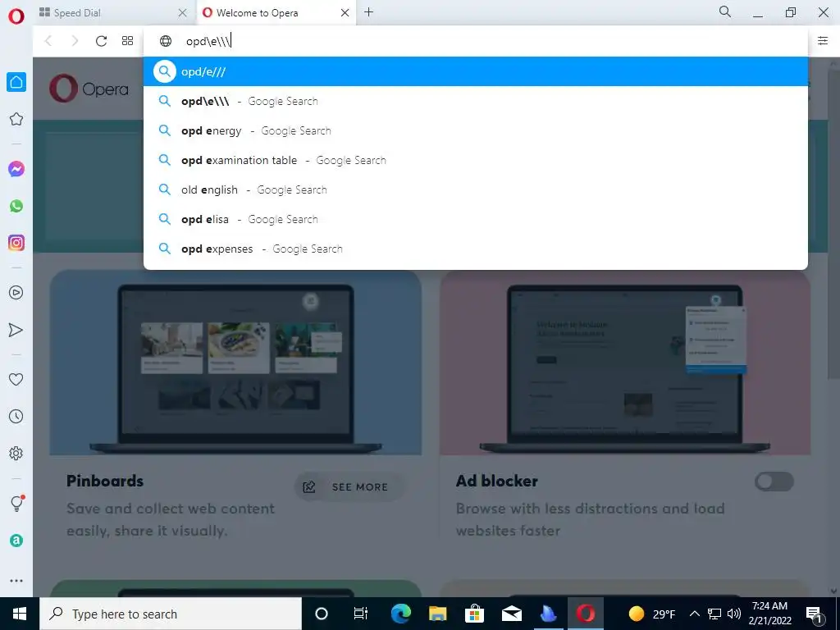Click Opera icon in the taskbar

point(585,614)
